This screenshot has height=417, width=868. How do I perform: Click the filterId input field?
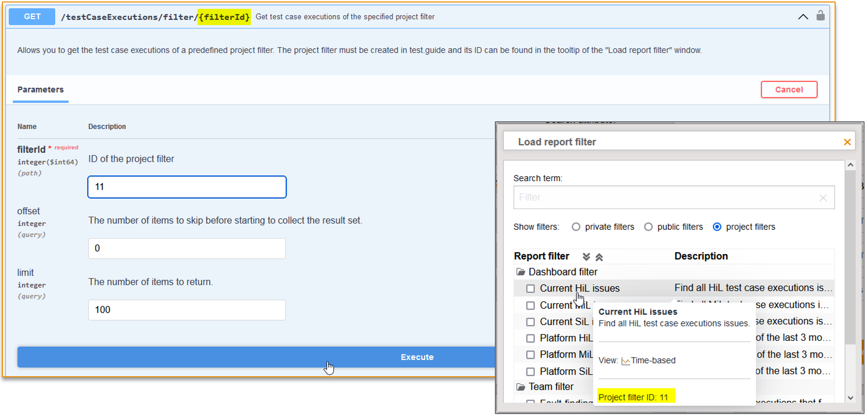coord(187,187)
